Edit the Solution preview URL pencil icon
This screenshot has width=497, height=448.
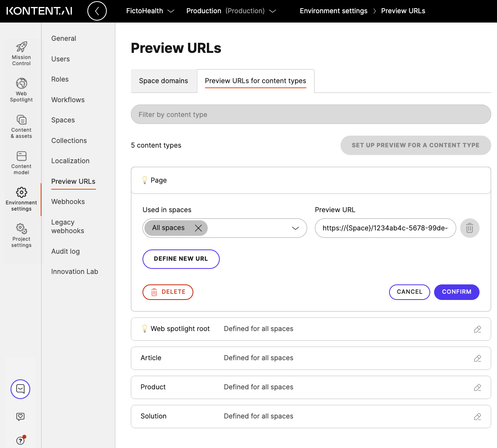tap(477, 416)
